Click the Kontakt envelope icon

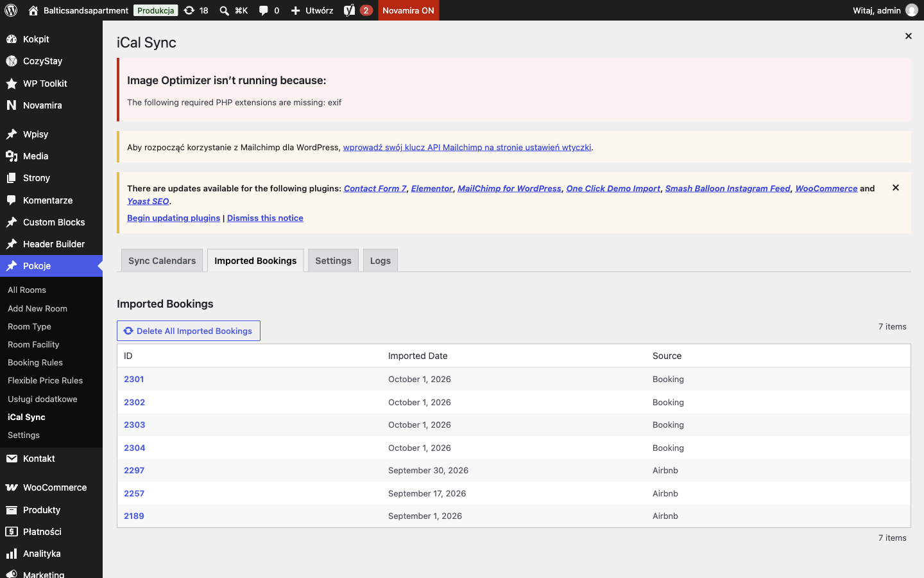click(12, 459)
